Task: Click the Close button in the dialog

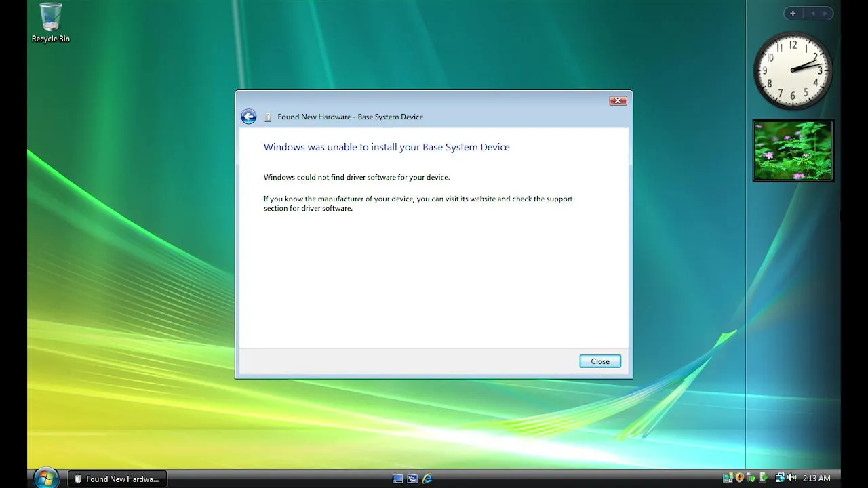Action: tap(600, 361)
